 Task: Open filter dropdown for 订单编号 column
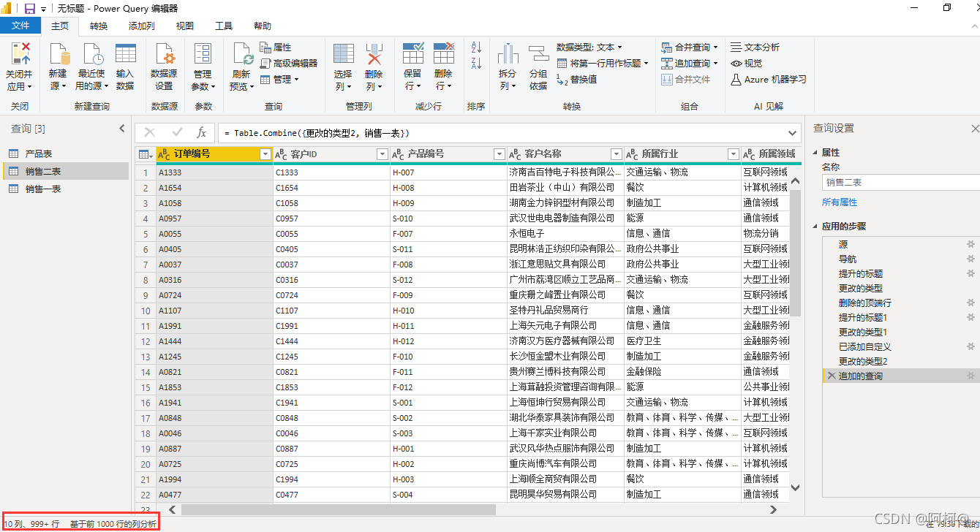click(x=265, y=154)
